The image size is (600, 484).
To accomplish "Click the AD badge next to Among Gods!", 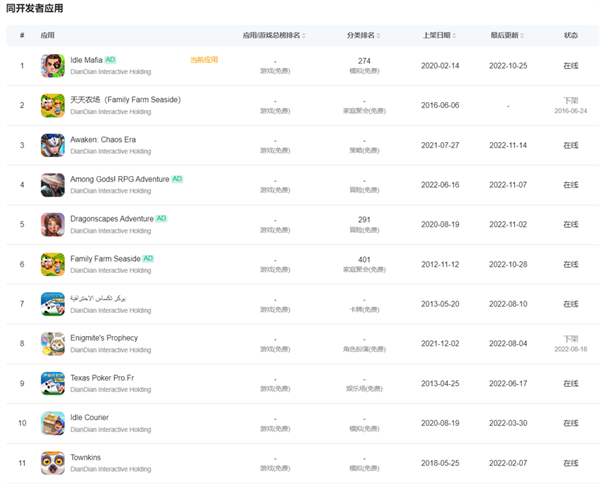I will coord(177,179).
